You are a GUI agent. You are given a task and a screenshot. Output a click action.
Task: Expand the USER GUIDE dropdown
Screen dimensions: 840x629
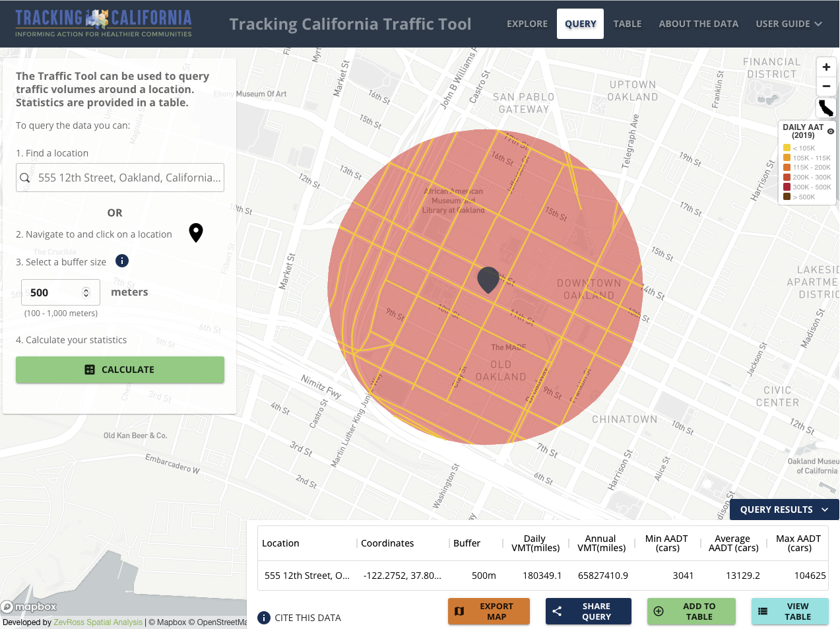click(789, 24)
